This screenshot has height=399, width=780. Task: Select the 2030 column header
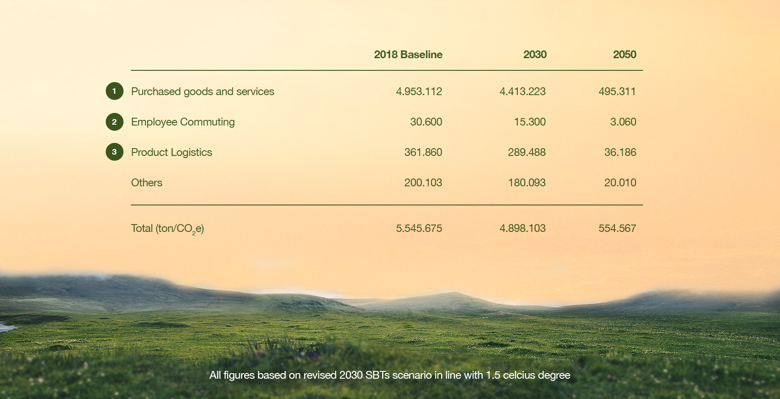535,55
